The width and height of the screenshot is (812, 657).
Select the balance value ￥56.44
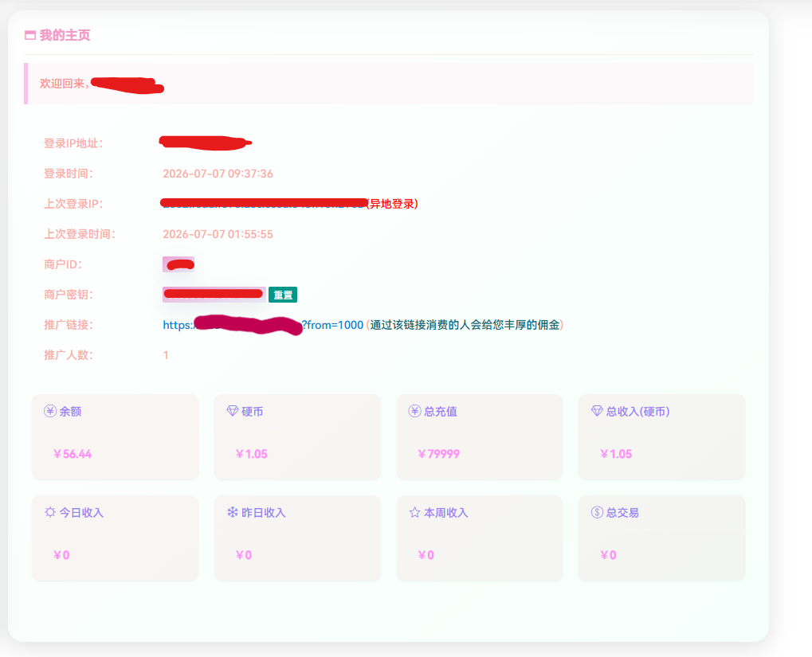(x=73, y=454)
